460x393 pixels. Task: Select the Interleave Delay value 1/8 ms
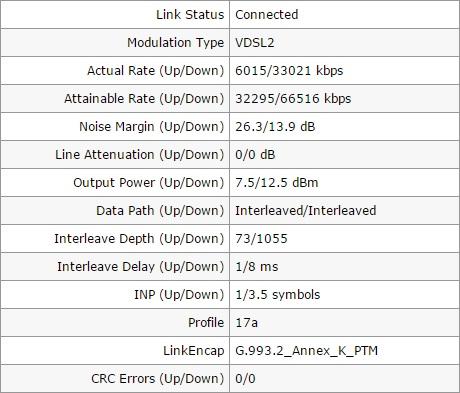257,267
